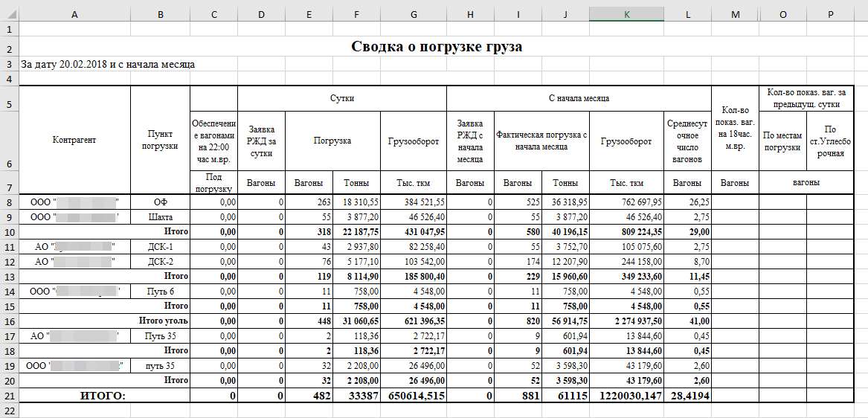The image size is (868, 418).
Task: Select the cell with 2 274 937,50
Action: coord(626,321)
